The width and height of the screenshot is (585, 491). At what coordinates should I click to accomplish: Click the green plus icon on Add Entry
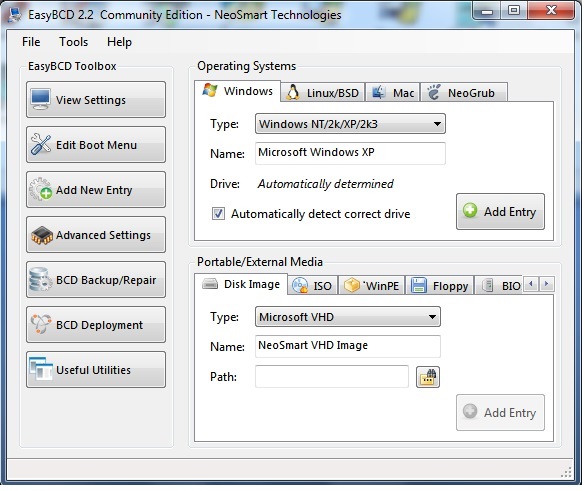point(470,210)
